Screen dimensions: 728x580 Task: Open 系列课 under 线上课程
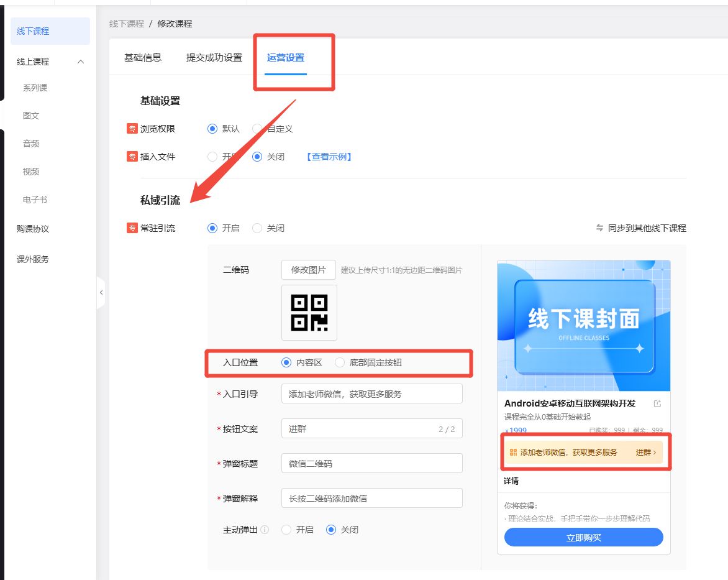click(x=35, y=88)
